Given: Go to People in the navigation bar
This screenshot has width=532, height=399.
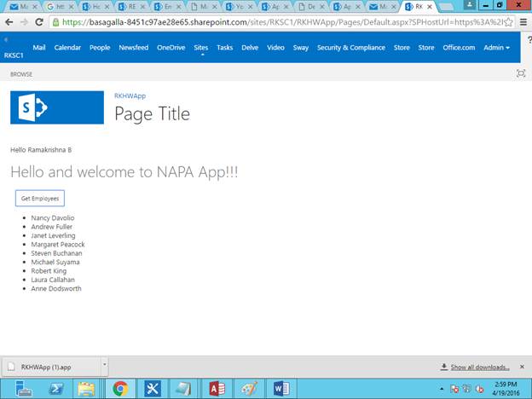Looking at the screenshot, I should [x=100, y=48].
